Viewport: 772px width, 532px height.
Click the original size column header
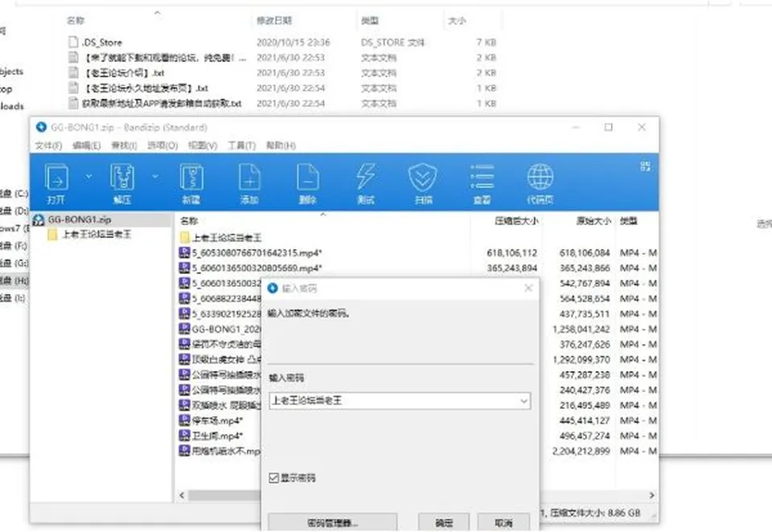[x=593, y=221]
